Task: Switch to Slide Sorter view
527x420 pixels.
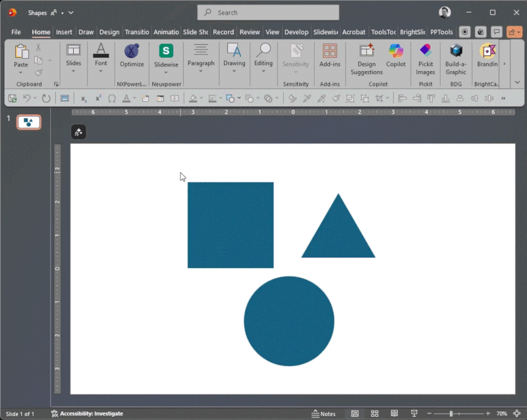Action: click(374, 413)
